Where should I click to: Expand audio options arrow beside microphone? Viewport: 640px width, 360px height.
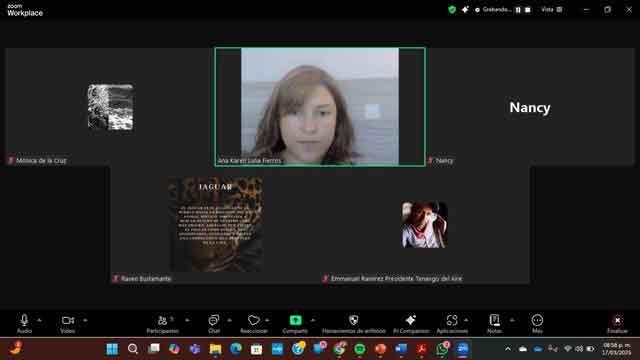click(x=39, y=320)
